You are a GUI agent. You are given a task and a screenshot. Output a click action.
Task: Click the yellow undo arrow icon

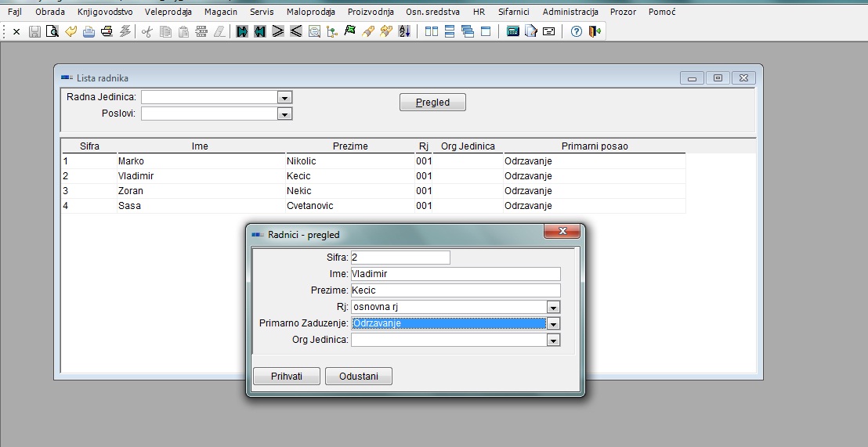71,31
